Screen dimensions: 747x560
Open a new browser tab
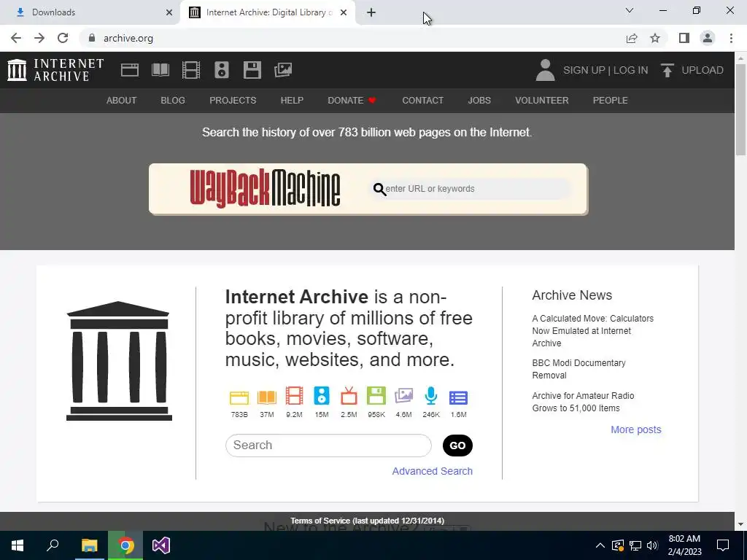[x=371, y=12]
